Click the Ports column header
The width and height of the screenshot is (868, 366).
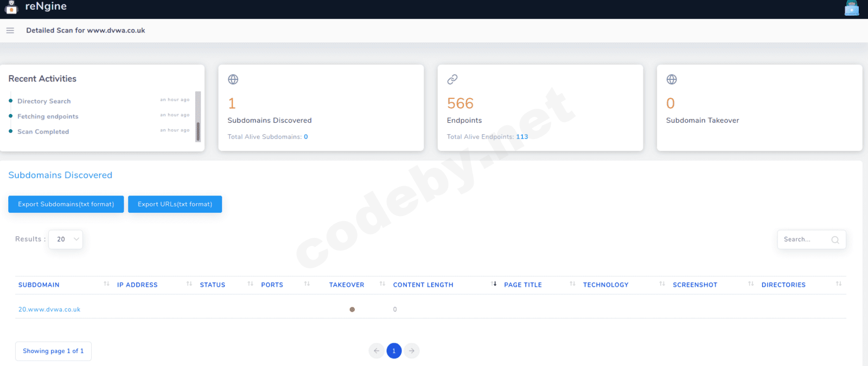(x=272, y=285)
